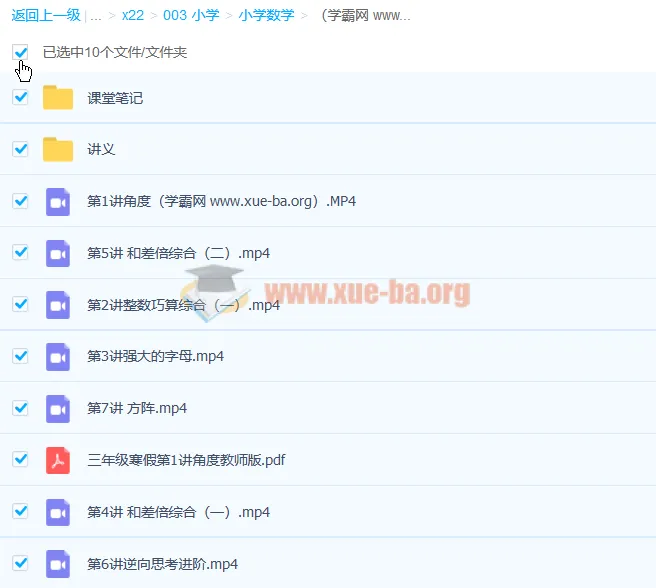Click PDF icon for 三年级寒假第1讲角度教师版
The width and height of the screenshot is (656, 588).
click(x=58, y=460)
